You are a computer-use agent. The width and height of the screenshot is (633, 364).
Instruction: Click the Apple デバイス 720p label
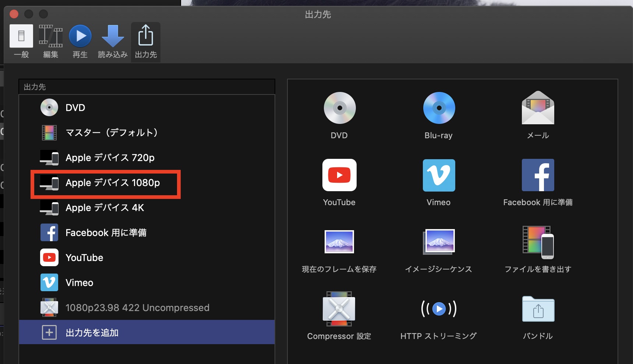[110, 158]
